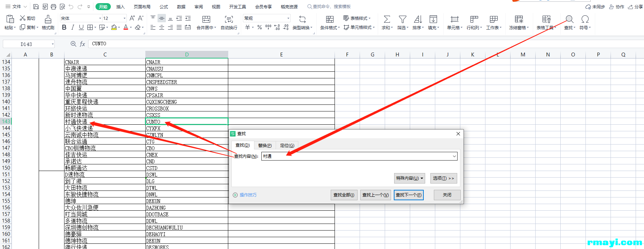644x249 pixels.
Task: Toggle right text alignment
Action: click(170, 27)
